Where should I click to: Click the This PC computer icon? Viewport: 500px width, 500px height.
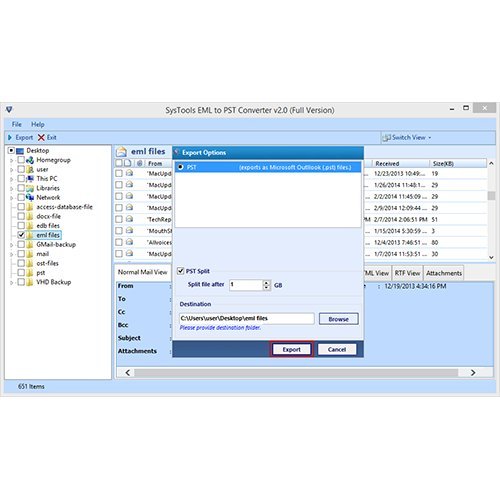click(30, 179)
